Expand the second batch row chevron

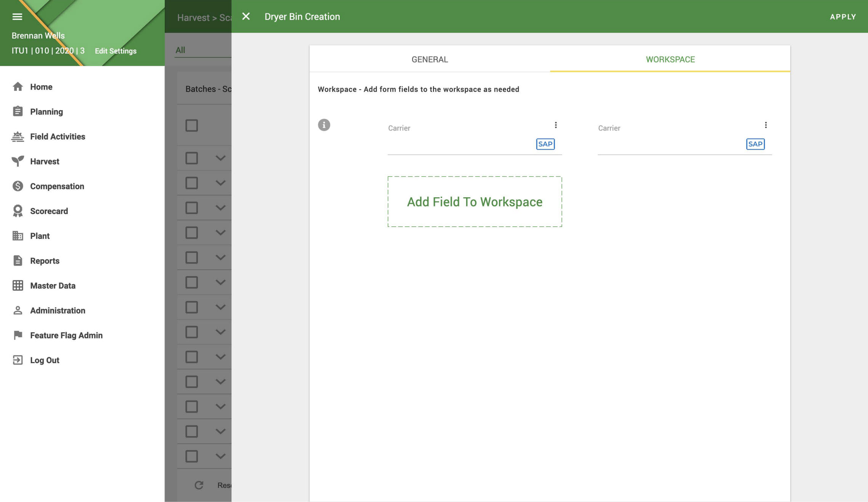click(220, 183)
